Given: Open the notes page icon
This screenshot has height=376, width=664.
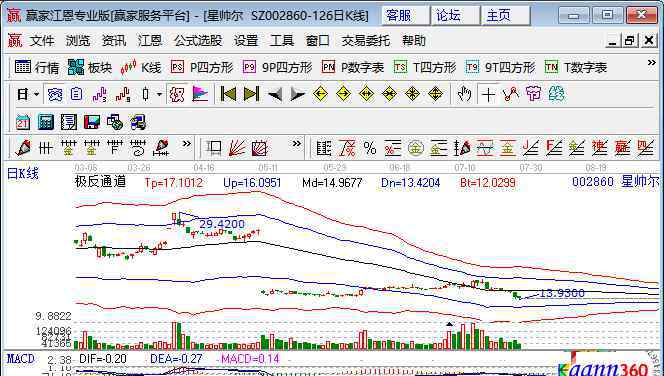Looking at the screenshot, I should [x=69, y=122].
